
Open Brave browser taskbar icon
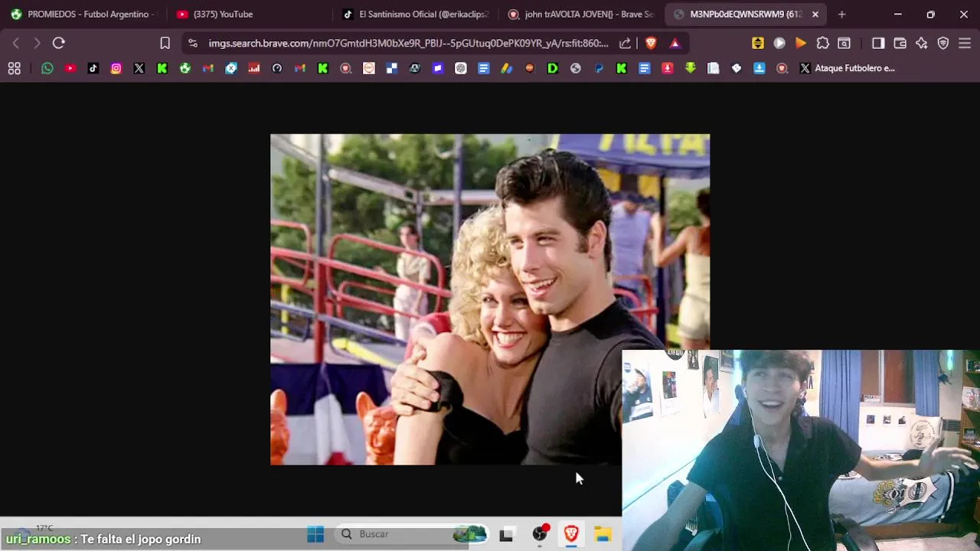[571, 534]
